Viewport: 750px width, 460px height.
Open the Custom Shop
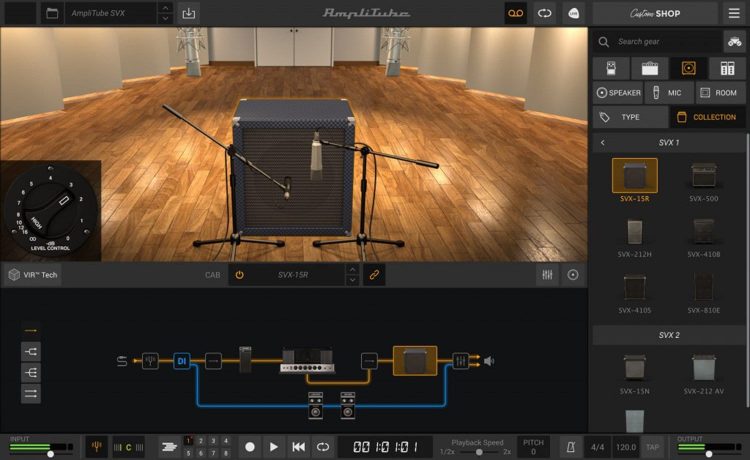coord(655,13)
